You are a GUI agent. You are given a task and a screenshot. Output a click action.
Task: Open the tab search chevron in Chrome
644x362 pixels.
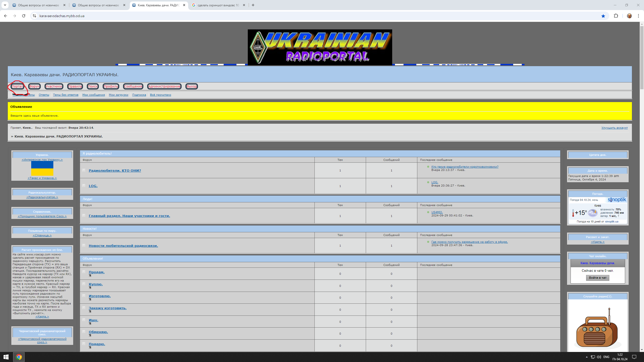click(5, 5)
